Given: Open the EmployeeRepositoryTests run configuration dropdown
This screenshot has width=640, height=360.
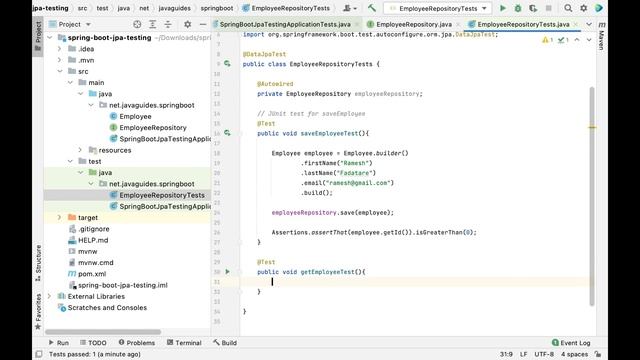Looking at the screenshot, I should pyautogui.click(x=438, y=8).
